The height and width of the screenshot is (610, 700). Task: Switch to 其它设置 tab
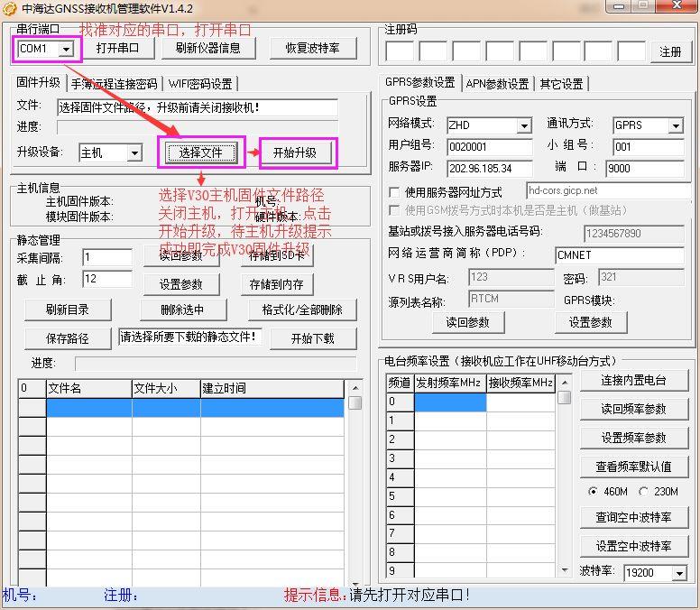point(561,84)
